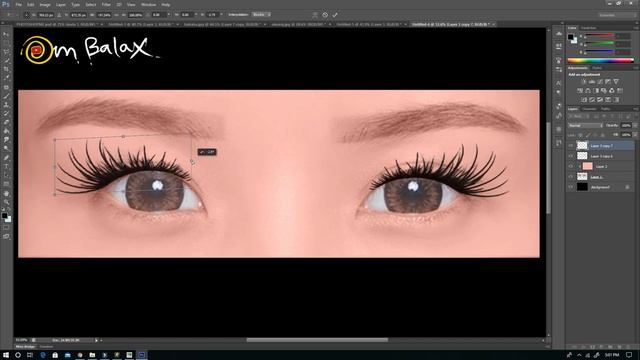640x360 pixels.
Task: Switch to the Channels tab
Action: click(x=589, y=109)
